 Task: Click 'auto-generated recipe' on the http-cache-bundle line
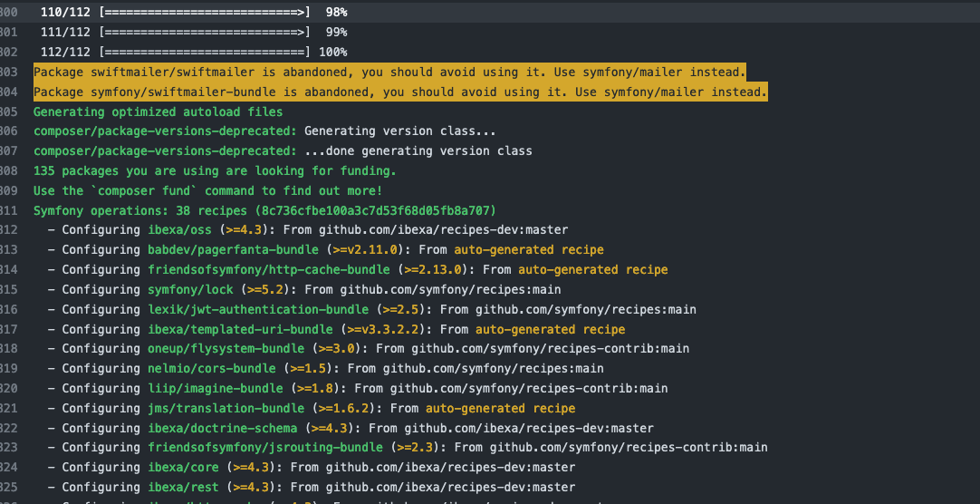593,269
